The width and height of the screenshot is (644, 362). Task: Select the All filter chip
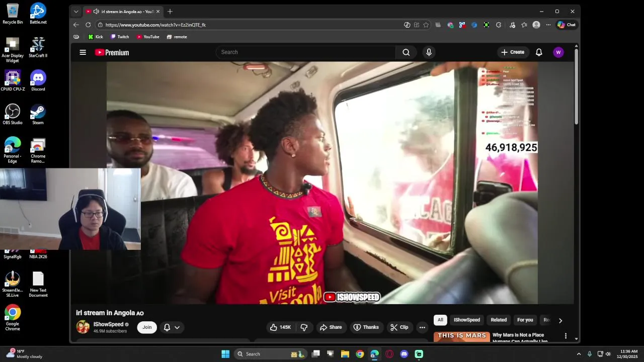[x=440, y=320]
